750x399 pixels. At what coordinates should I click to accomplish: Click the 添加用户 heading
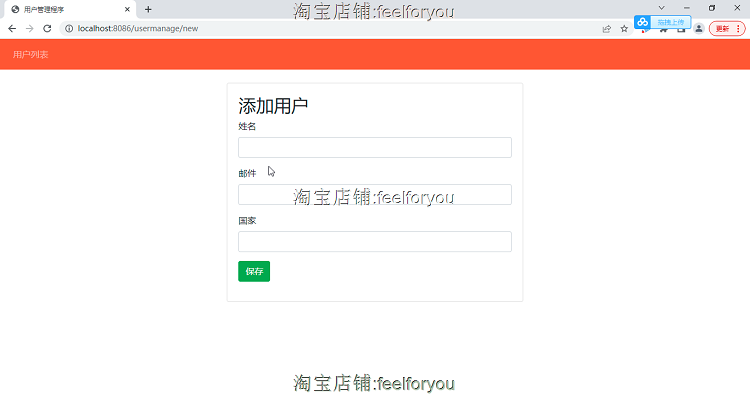pos(273,106)
